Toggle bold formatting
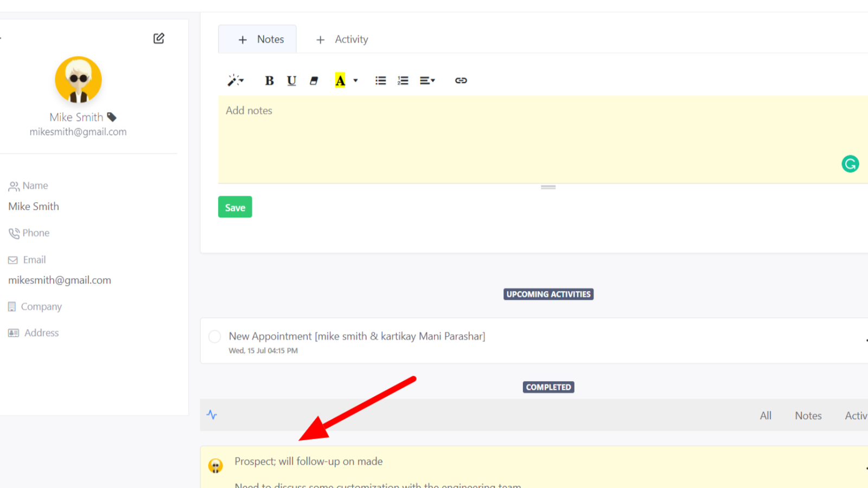The height and width of the screenshot is (488, 868). (x=269, y=81)
